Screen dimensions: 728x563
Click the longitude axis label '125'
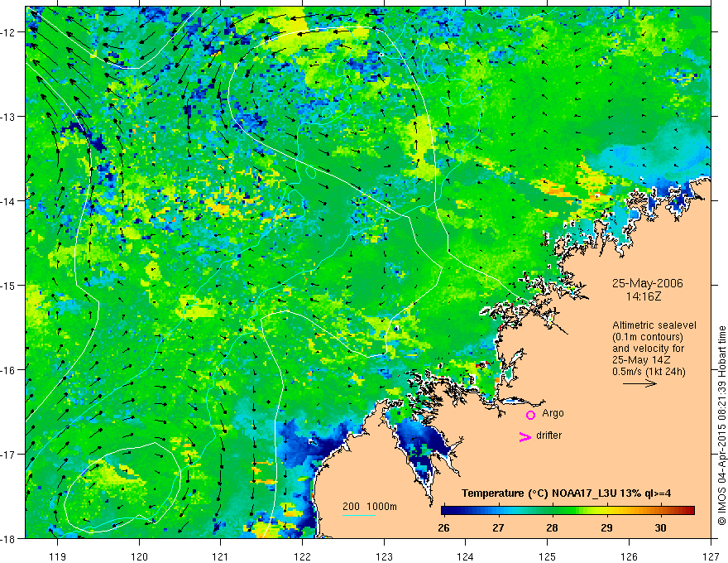click(x=548, y=556)
